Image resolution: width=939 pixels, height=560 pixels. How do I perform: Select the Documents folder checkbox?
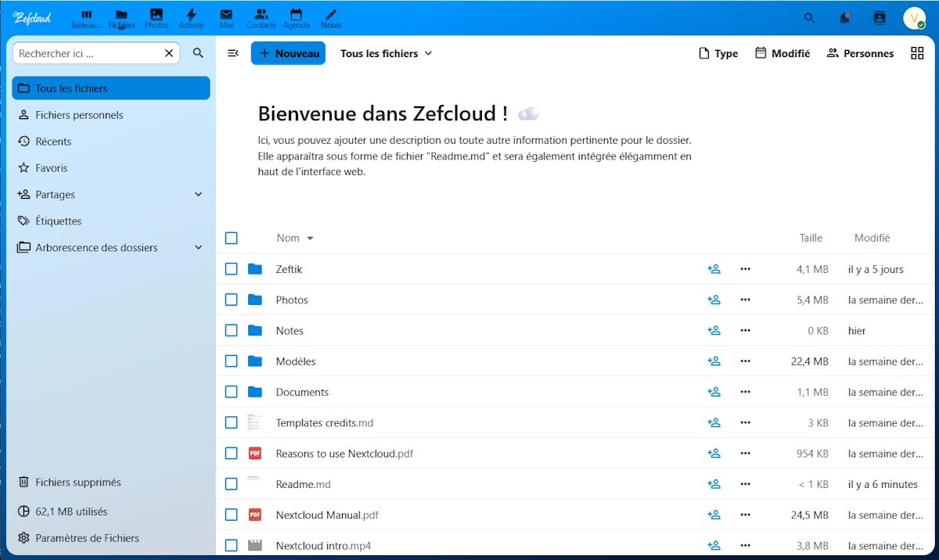[x=231, y=392]
